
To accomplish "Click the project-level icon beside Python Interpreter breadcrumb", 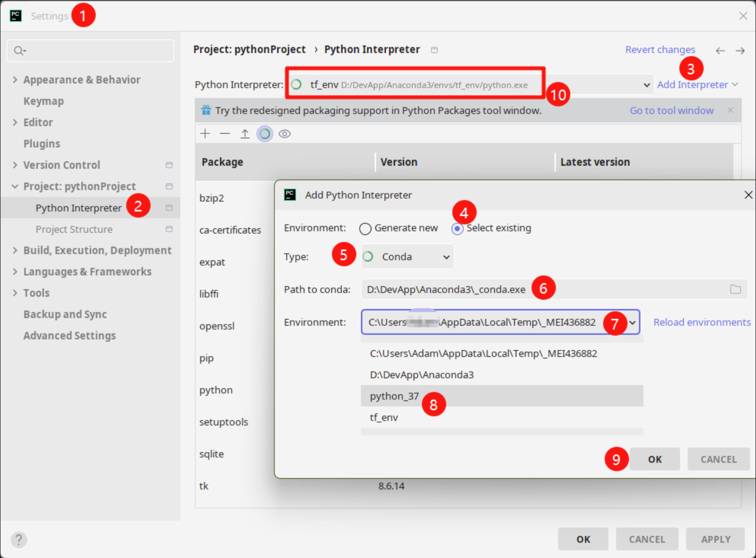I will click(434, 50).
